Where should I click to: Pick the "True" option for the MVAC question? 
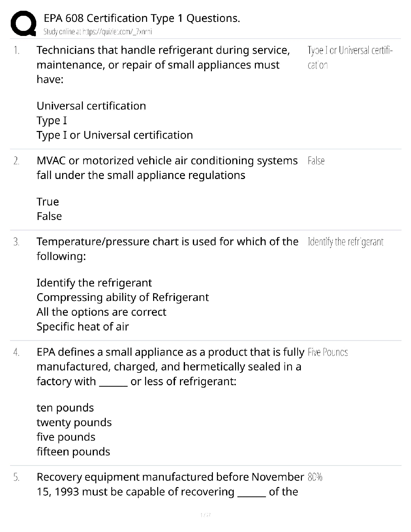click(48, 202)
